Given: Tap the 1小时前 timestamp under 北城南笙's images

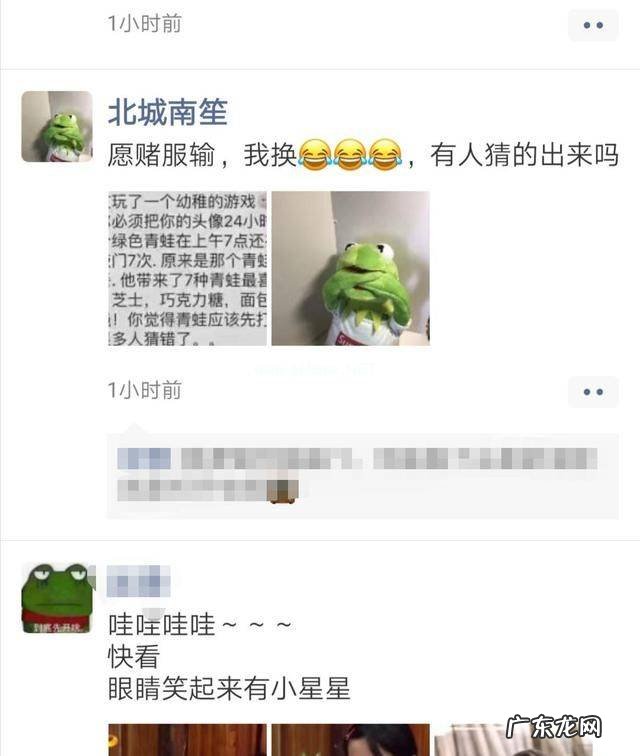Looking at the screenshot, I should (x=144, y=390).
